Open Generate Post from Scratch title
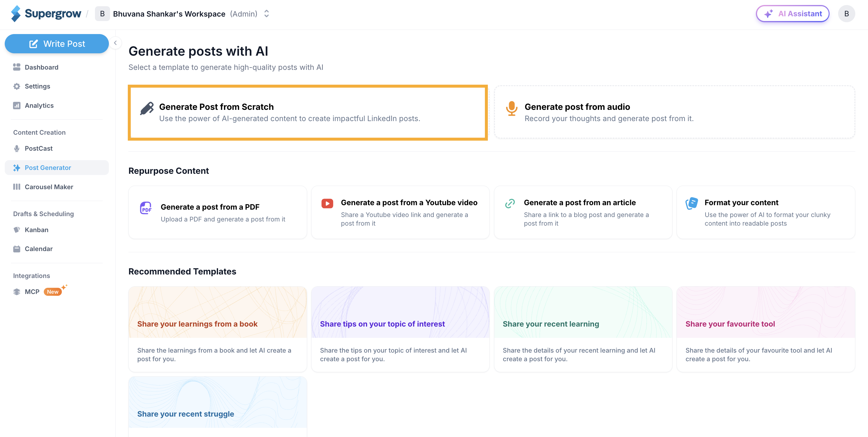This screenshot has height=437, width=868. pyautogui.click(x=216, y=107)
